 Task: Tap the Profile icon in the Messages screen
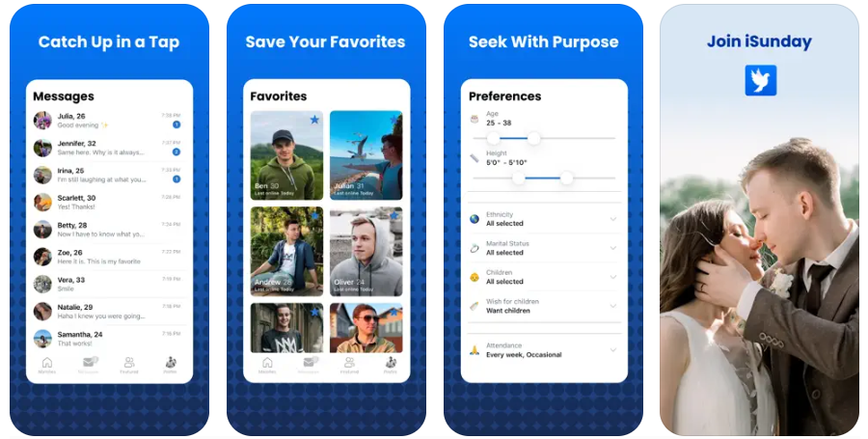coord(171,366)
